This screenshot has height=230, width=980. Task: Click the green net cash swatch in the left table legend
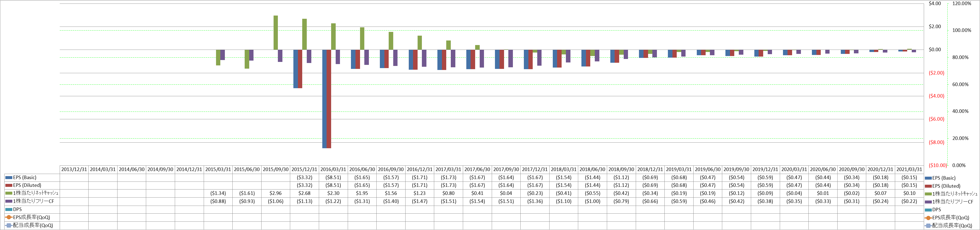click(x=9, y=194)
